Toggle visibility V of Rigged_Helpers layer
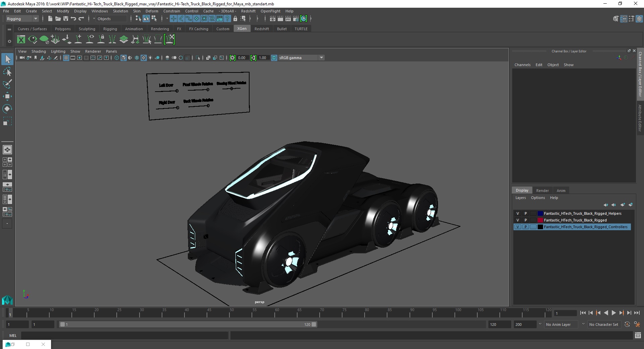 pyautogui.click(x=518, y=213)
